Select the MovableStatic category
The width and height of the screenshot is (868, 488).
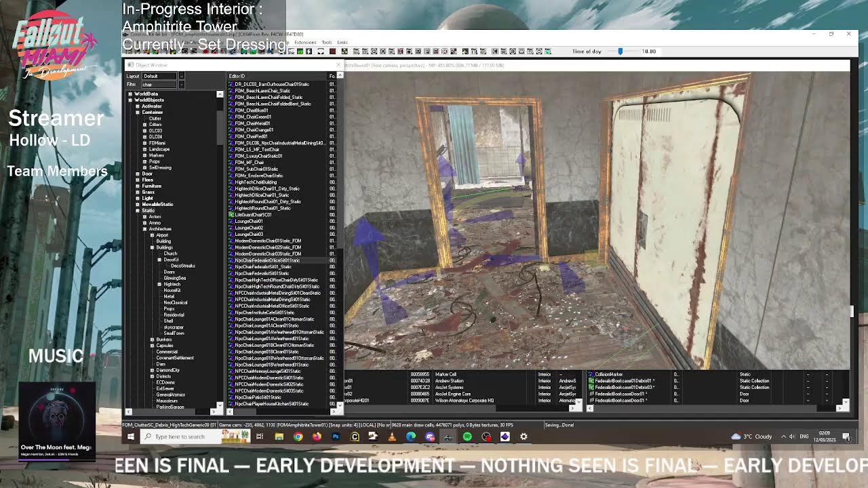pyautogui.click(x=157, y=204)
